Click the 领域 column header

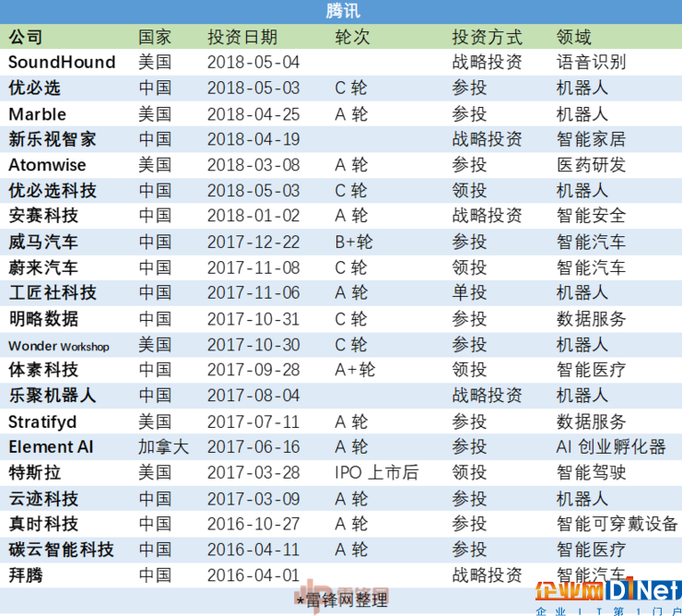[573, 37]
